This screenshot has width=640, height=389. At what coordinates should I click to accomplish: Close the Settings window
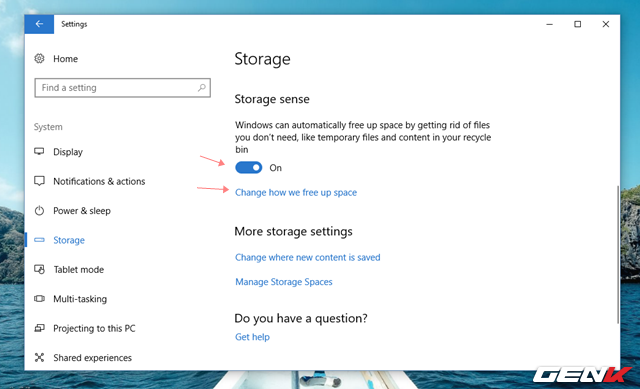pyautogui.click(x=606, y=24)
